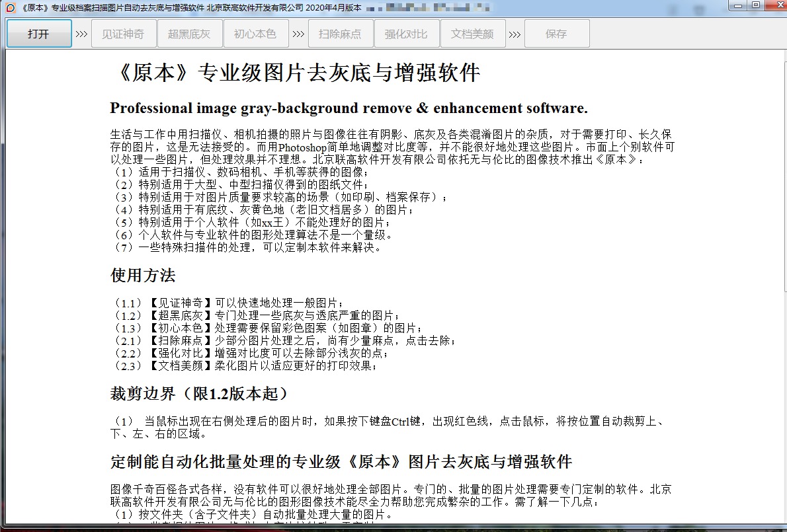Click instruction line (1.3) 处理需要保留彩色图案
The width and height of the screenshot is (787, 532).
point(267,328)
